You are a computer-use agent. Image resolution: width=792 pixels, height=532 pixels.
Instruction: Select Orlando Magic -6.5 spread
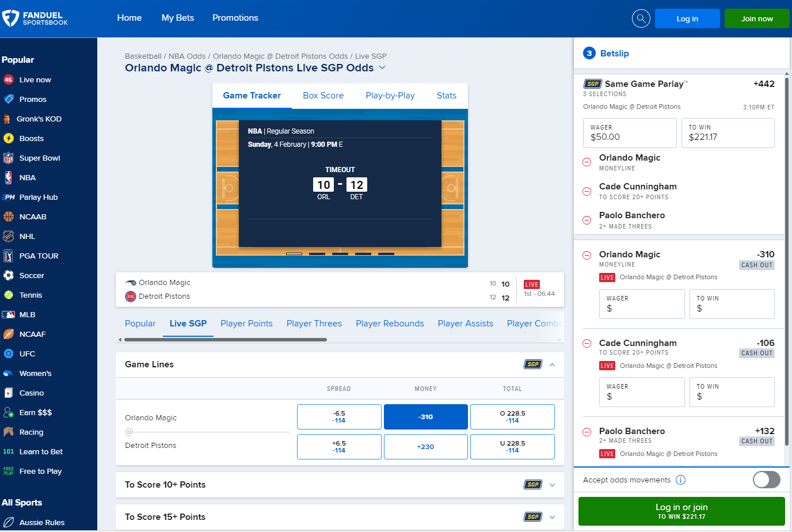(x=339, y=417)
